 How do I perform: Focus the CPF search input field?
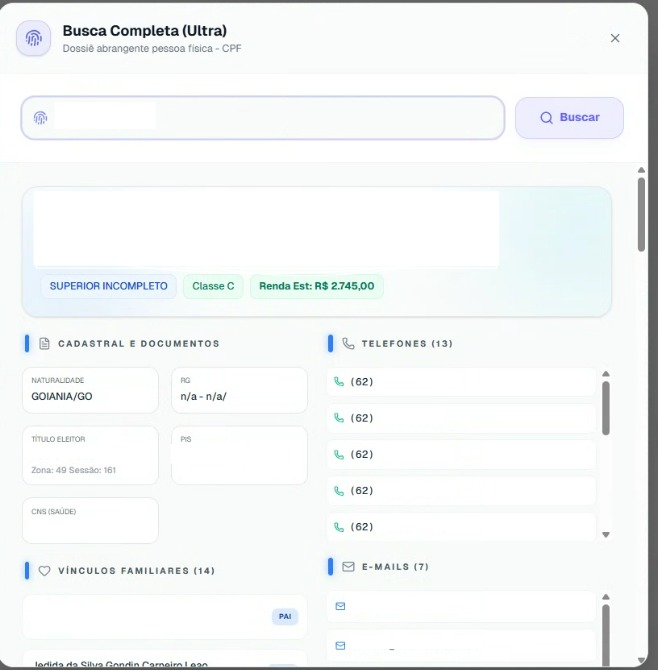click(270, 118)
